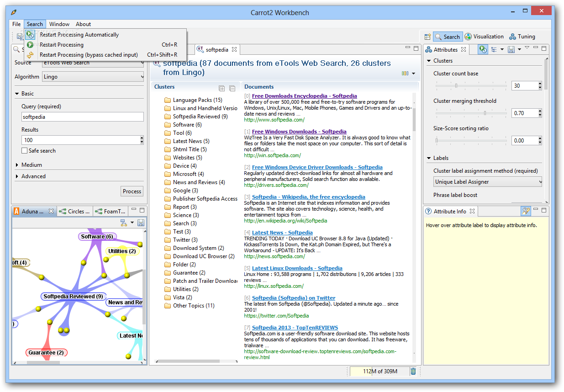Close the Aduna visualization tab
The image size is (564, 392).
tap(51, 211)
